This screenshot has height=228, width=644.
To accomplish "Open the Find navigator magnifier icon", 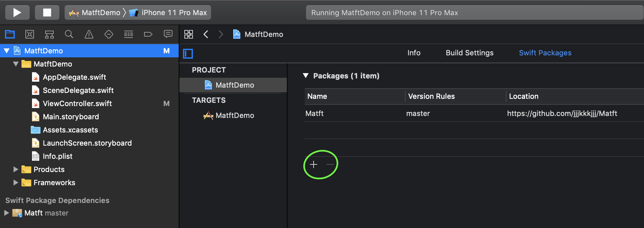I will tap(69, 34).
